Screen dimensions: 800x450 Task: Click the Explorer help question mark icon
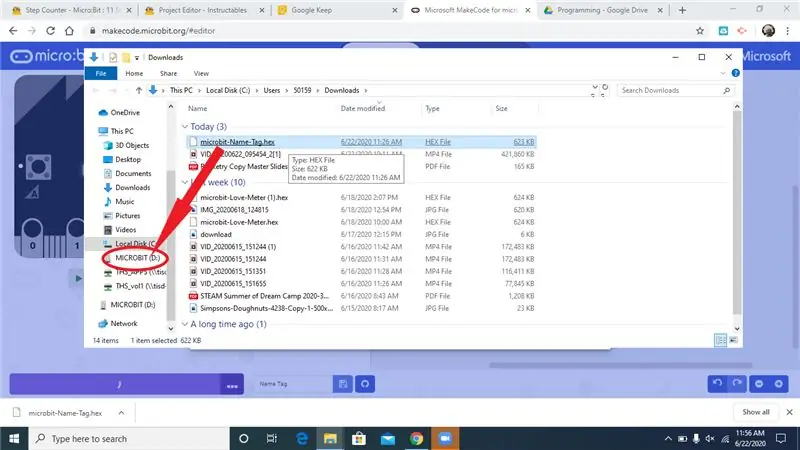pos(736,73)
